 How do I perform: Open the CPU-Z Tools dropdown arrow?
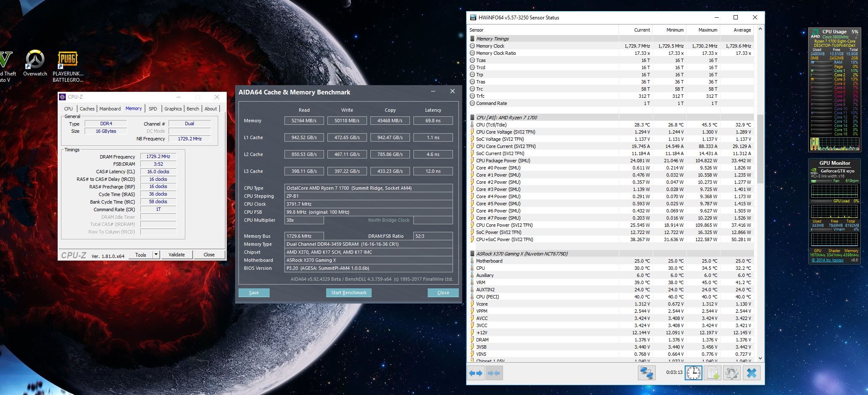click(x=156, y=255)
